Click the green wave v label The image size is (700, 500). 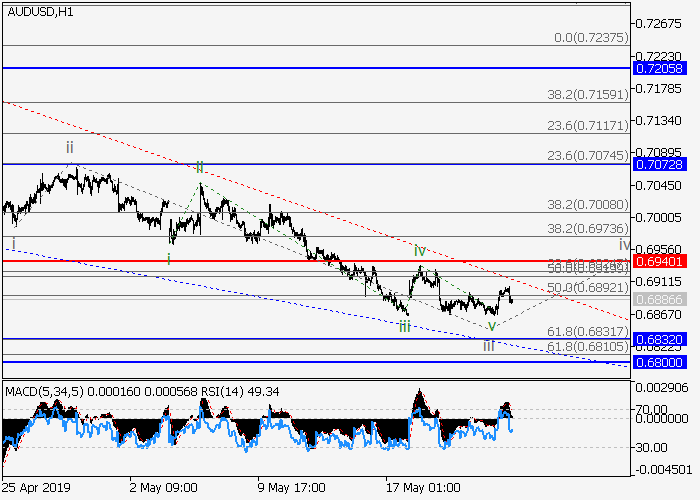491,325
